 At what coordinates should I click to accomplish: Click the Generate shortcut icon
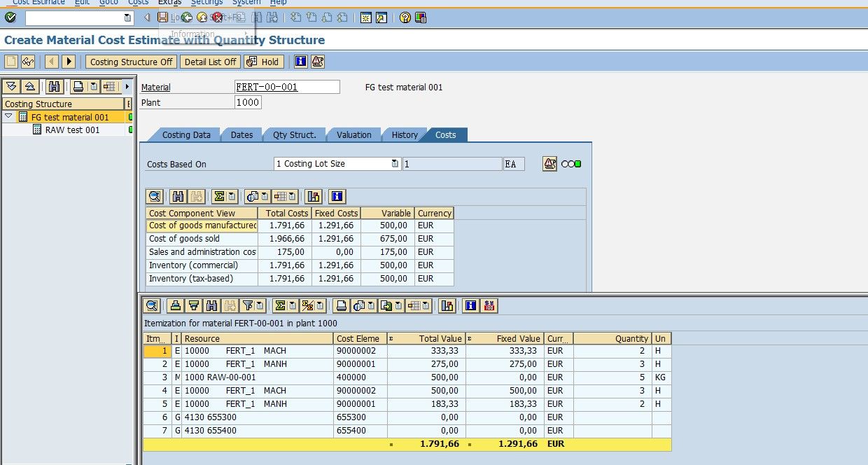tap(381, 18)
